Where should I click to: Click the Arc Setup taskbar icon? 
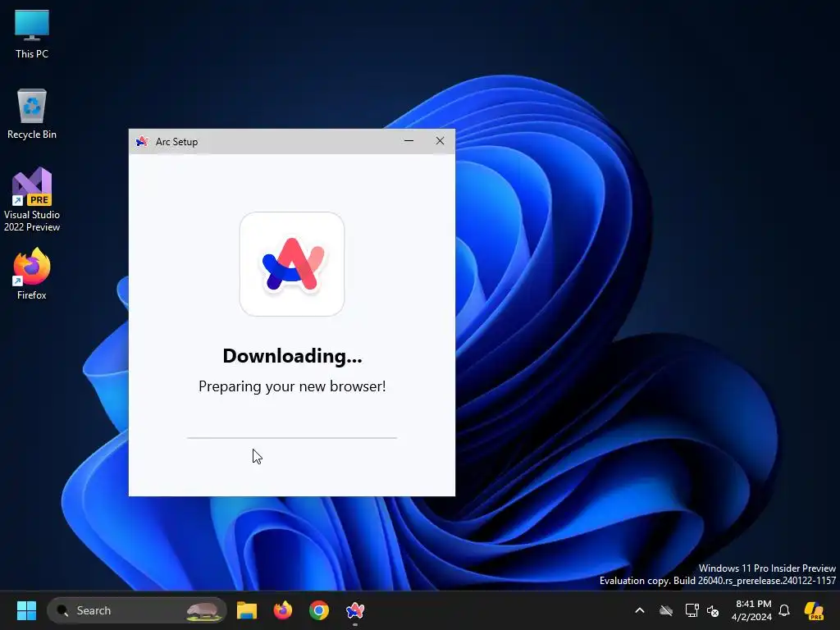pyautogui.click(x=354, y=610)
